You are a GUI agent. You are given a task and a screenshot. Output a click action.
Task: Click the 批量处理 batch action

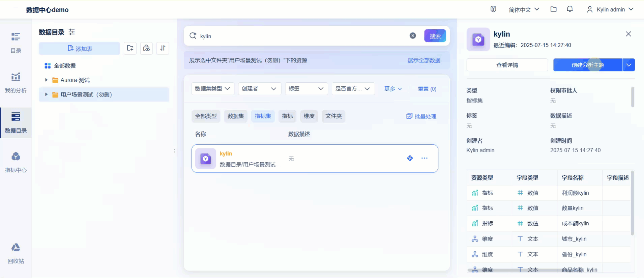421,116
